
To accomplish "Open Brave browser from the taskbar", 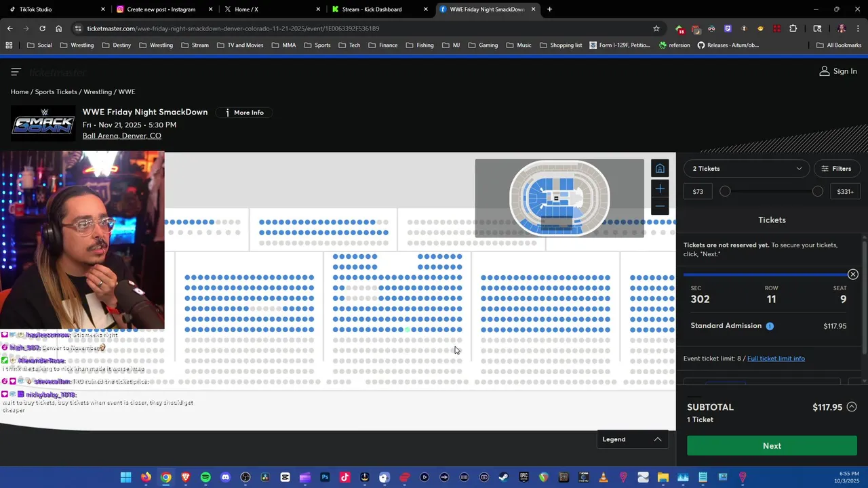I will [x=186, y=477].
